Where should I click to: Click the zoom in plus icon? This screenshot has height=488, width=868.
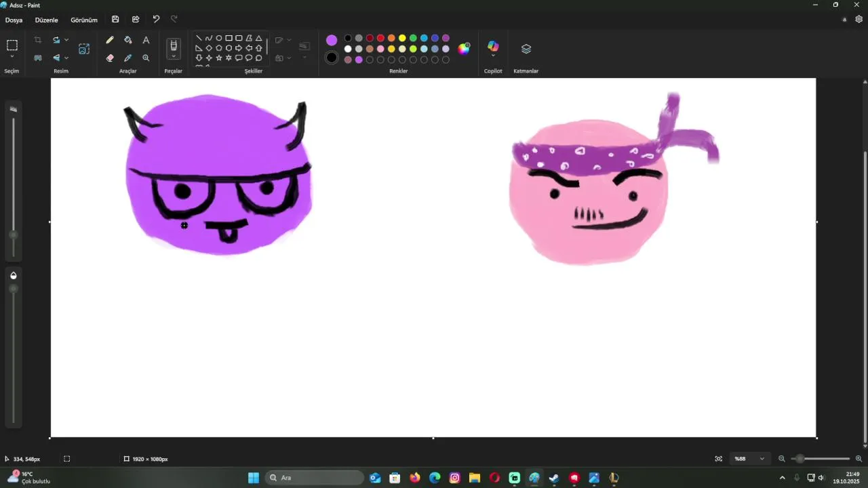(x=859, y=459)
